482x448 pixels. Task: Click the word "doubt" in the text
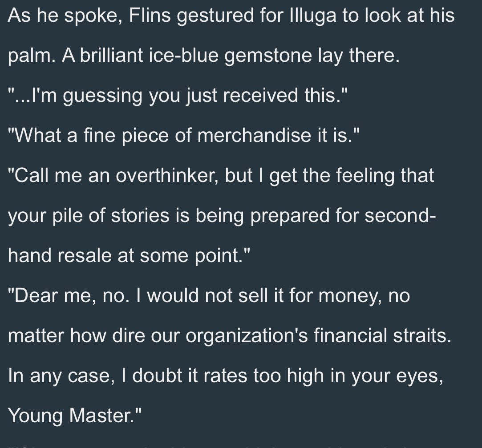[x=158, y=375]
